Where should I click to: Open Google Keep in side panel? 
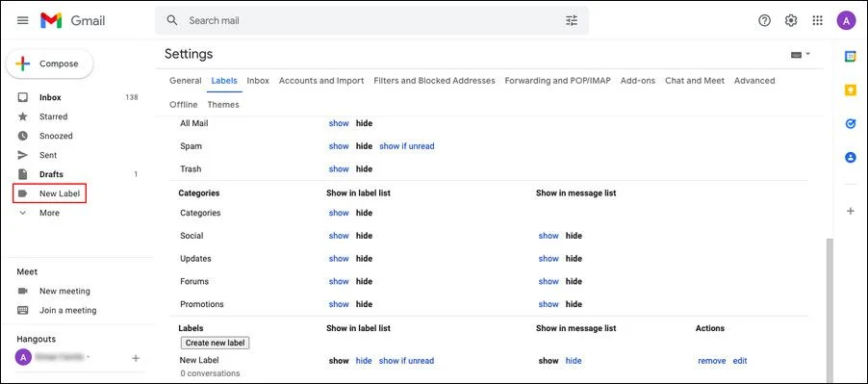pyautogui.click(x=851, y=90)
